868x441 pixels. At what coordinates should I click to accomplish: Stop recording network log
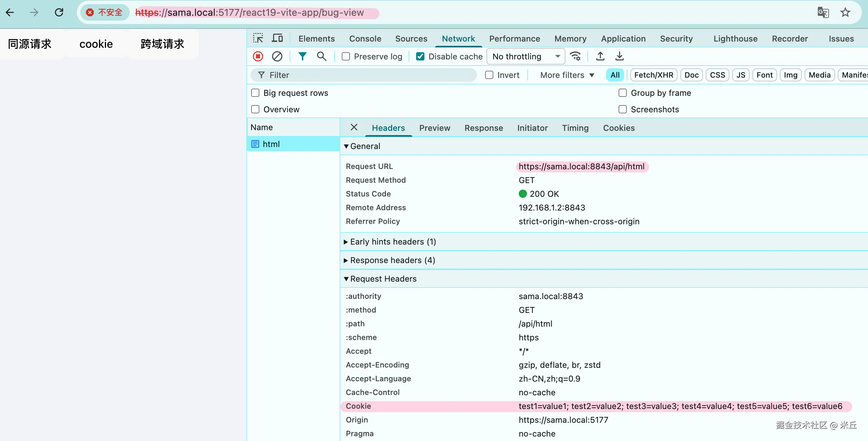coord(258,56)
